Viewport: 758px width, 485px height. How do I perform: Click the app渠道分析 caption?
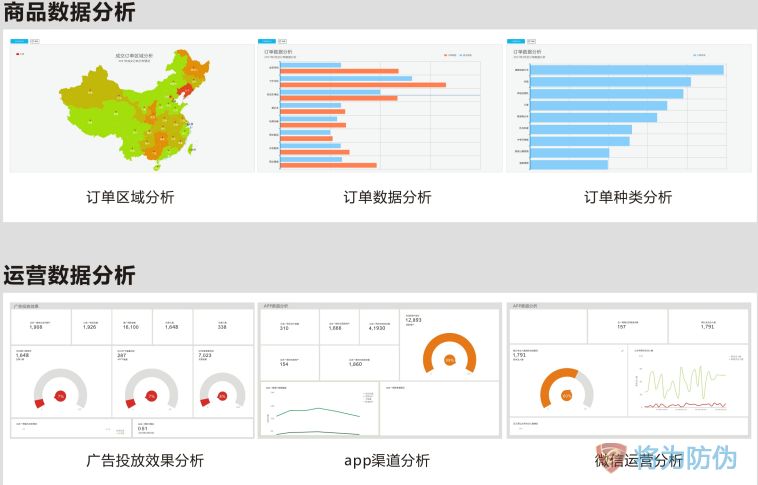[x=386, y=460]
